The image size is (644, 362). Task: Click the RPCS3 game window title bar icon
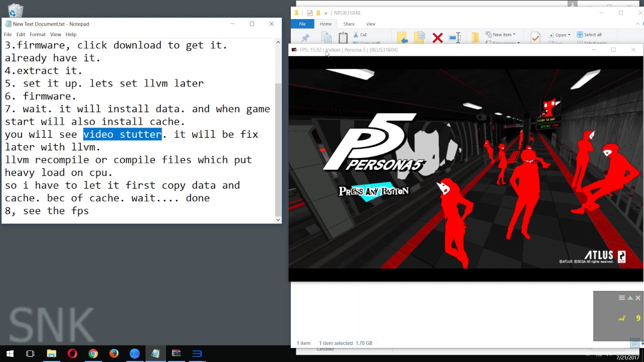pyautogui.click(x=294, y=50)
